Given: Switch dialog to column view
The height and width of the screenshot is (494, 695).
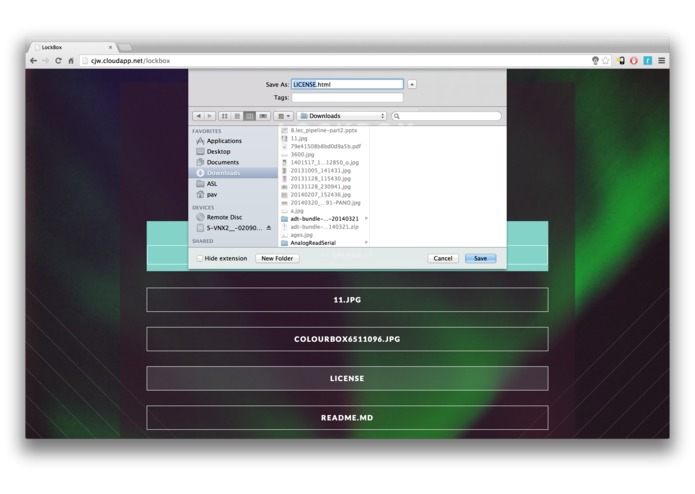Looking at the screenshot, I should coord(250,116).
